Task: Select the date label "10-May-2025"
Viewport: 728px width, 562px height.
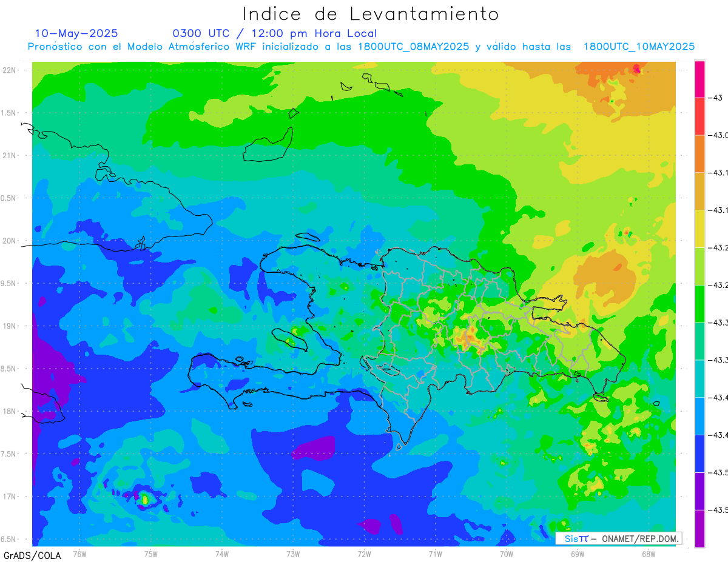Action: click(76, 33)
